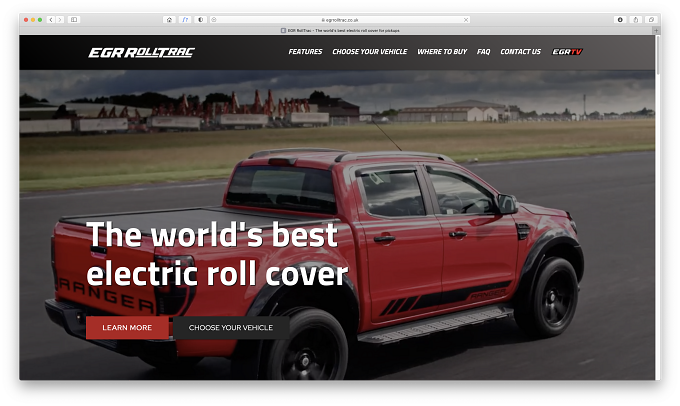The height and width of the screenshot is (406, 680).
Task: Click the blue script extension icon
Action: [185, 20]
